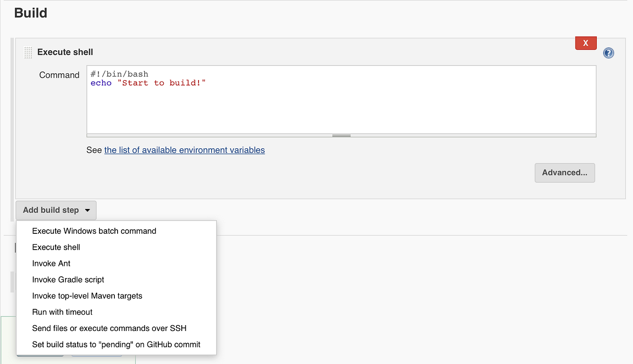
Task: Open the list of available environment variables link
Action: [x=184, y=150]
